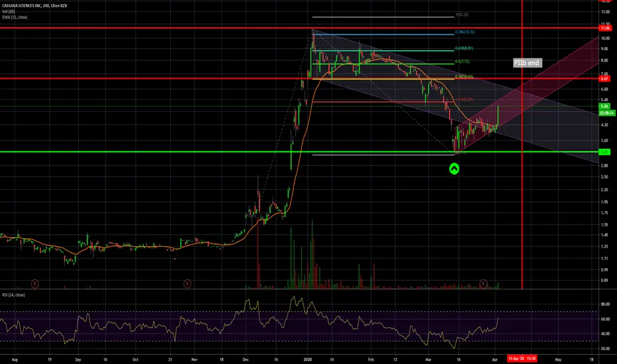Select the 0.382(6.63) Fibonacci level label
Screen dimensions: 617x364
pos(464,76)
